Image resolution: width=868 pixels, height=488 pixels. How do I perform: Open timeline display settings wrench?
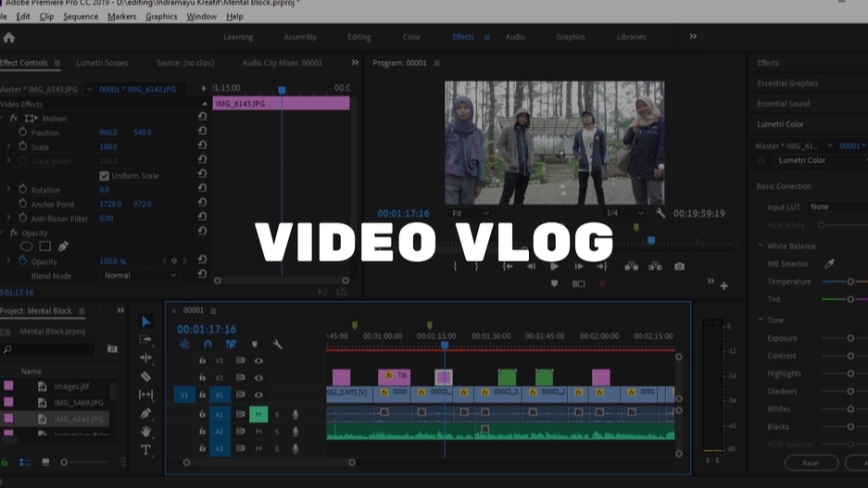pyautogui.click(x=277, y=344)
